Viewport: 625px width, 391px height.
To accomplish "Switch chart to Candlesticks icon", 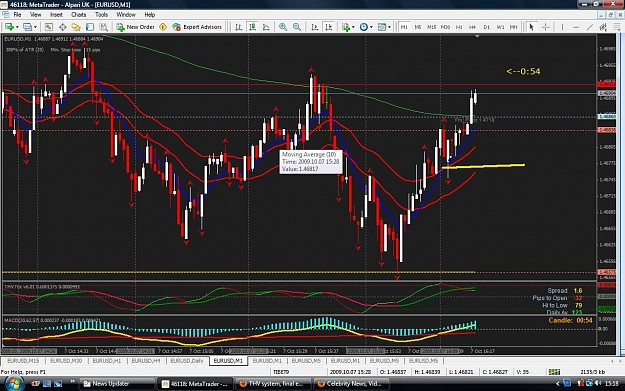I will click(x=252, y=27).
